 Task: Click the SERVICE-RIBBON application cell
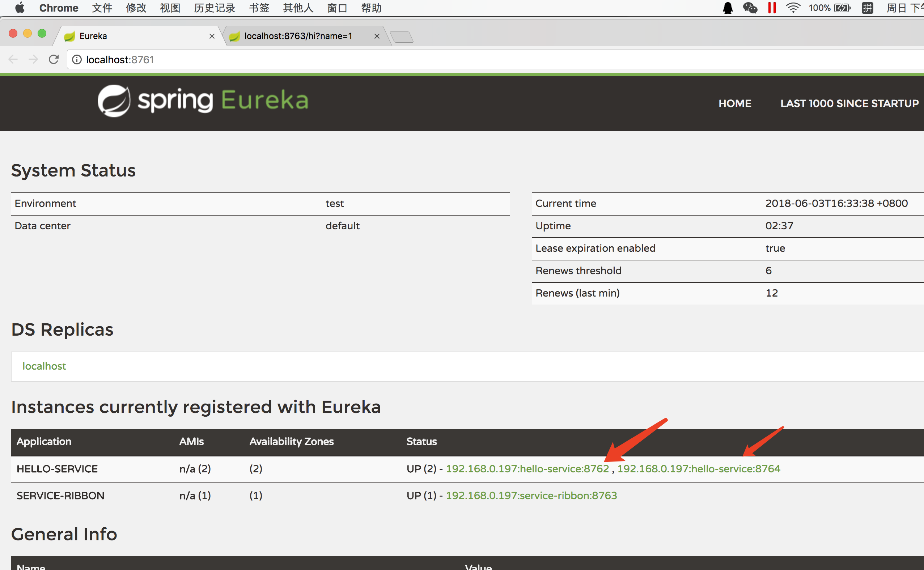click(x=60, y=495)
